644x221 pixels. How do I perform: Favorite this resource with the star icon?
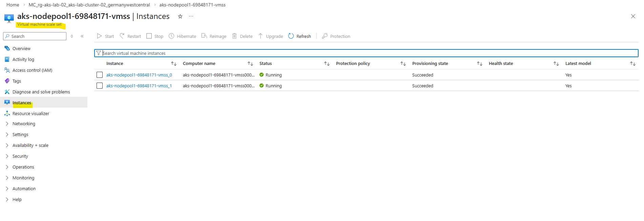pos(180,16)
